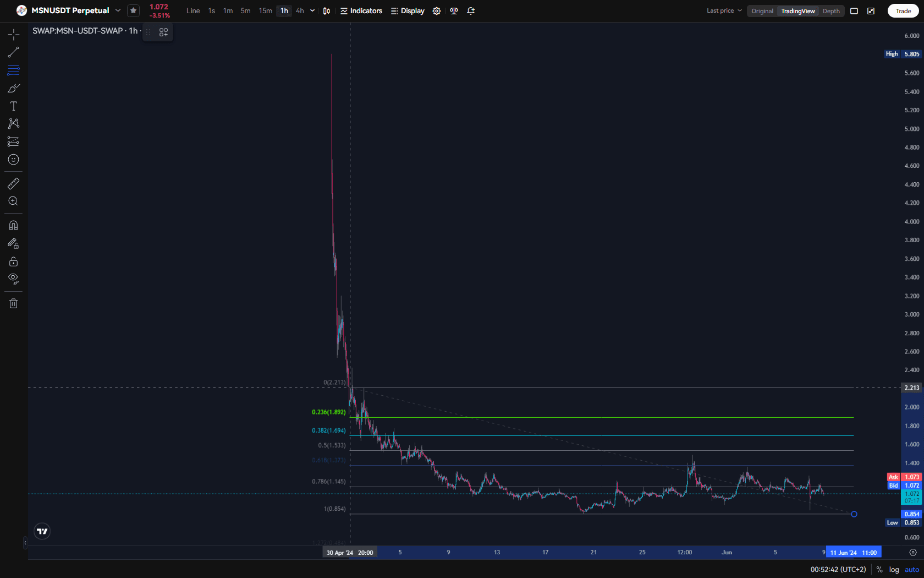Select the 5m timeframe

point(246,11)
